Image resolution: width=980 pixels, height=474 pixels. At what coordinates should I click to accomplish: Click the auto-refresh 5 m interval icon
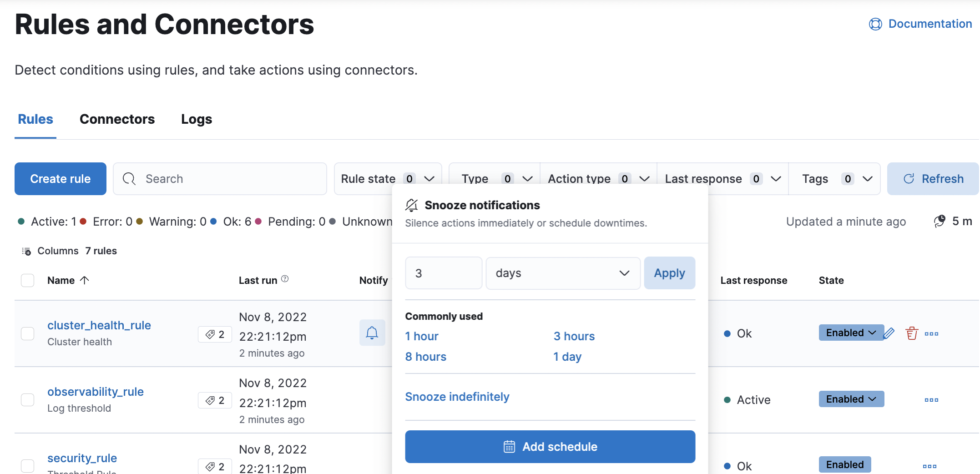point(940,222)
